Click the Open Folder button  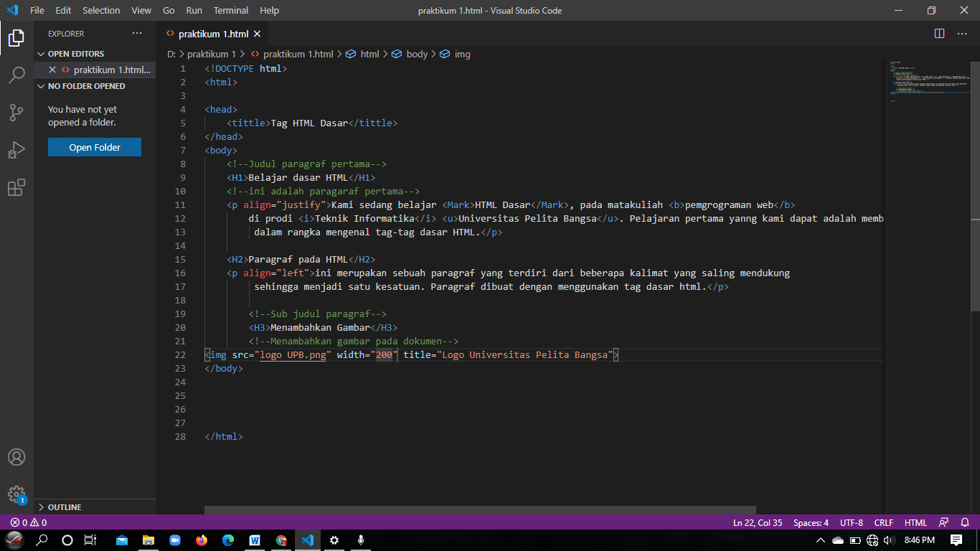coord(95,148)
